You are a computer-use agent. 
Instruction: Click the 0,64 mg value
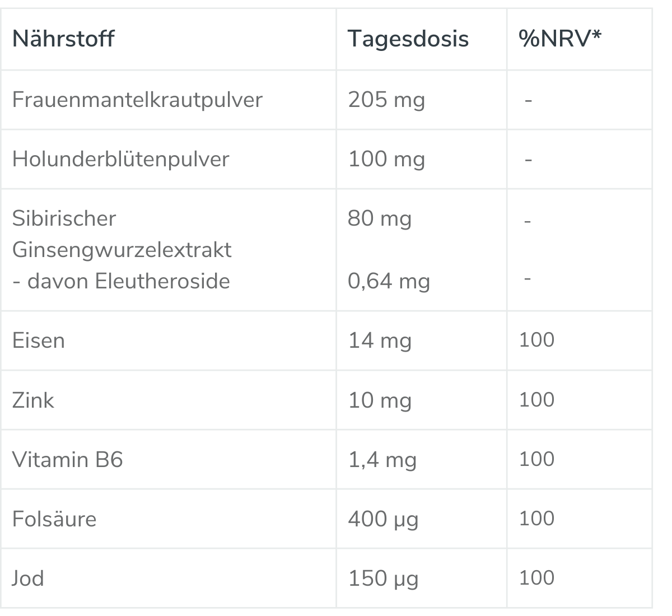389,282
